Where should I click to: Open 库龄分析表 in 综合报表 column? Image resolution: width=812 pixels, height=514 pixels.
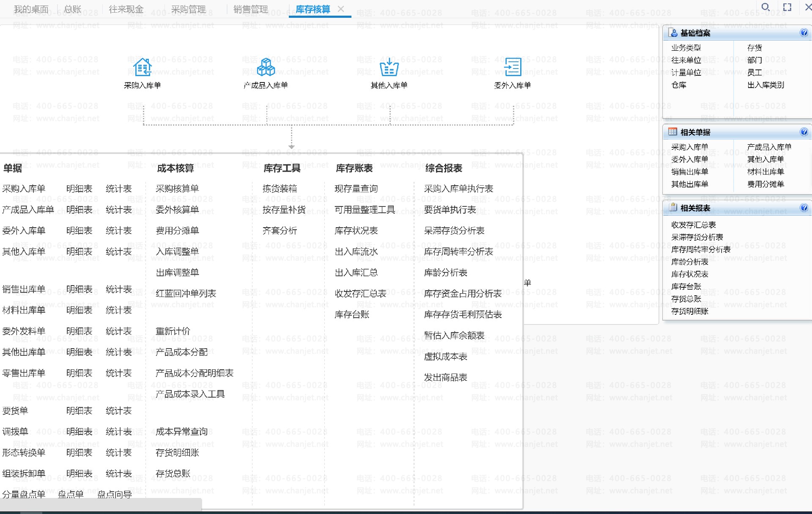445,272
